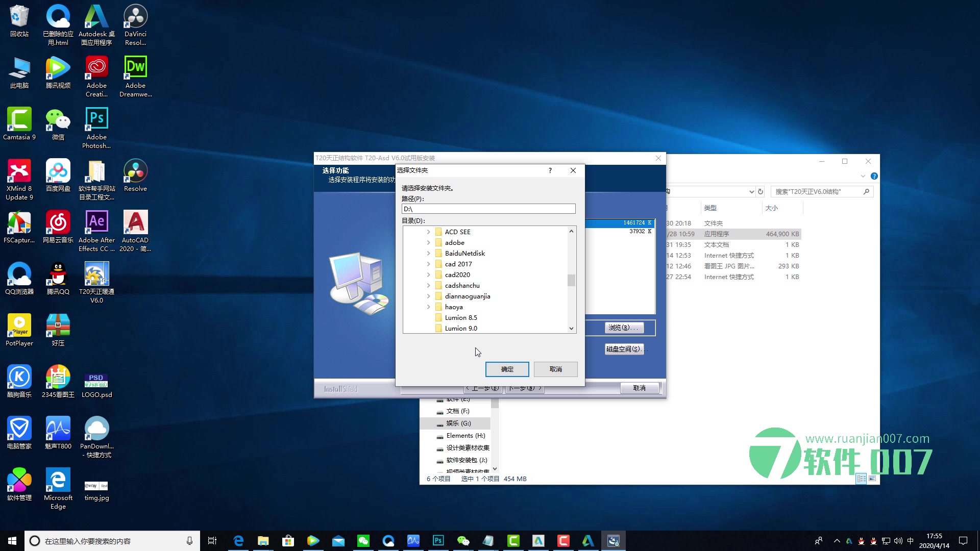Image resolution: width=980 pixels, height=551 pixels.
Task: Click 取消 button in folder dialog
Action: pos(555,369)
